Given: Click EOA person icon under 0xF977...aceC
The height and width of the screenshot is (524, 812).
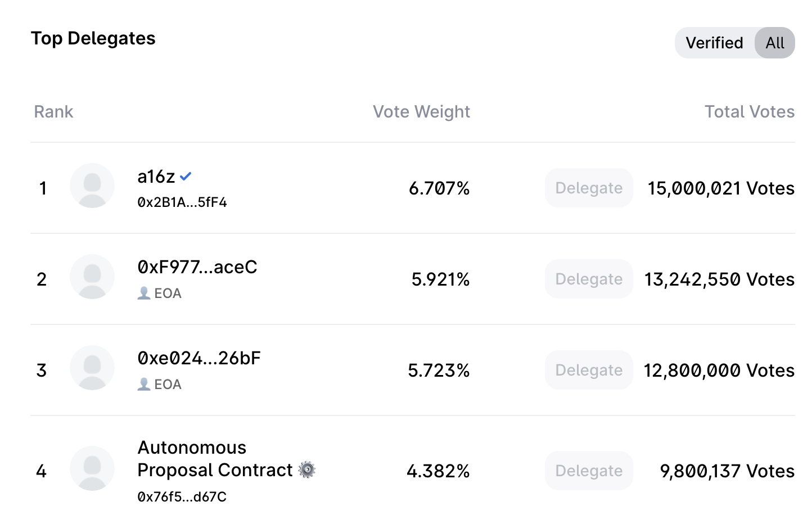Looking at the screenshot, I should (144, 293).
